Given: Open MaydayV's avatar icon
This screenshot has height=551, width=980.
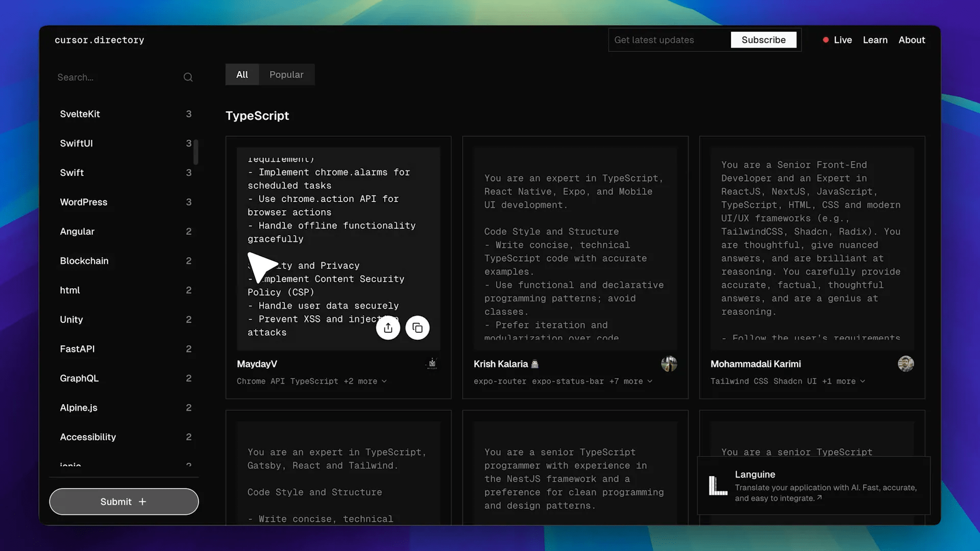Looking at the screenshot, I should (x=432, y=364).
